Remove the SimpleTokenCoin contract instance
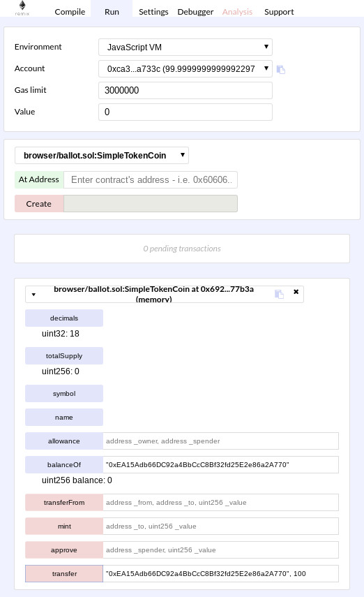The height and width of the screenshot is (597, 364). click(x=296, y=292)
